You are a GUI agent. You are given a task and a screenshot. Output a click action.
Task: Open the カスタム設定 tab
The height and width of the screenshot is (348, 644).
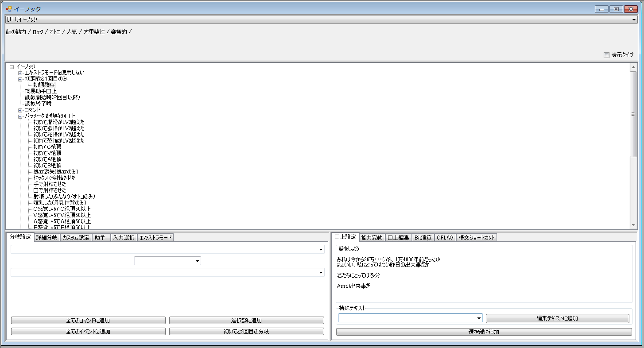[x=76, y=238]
